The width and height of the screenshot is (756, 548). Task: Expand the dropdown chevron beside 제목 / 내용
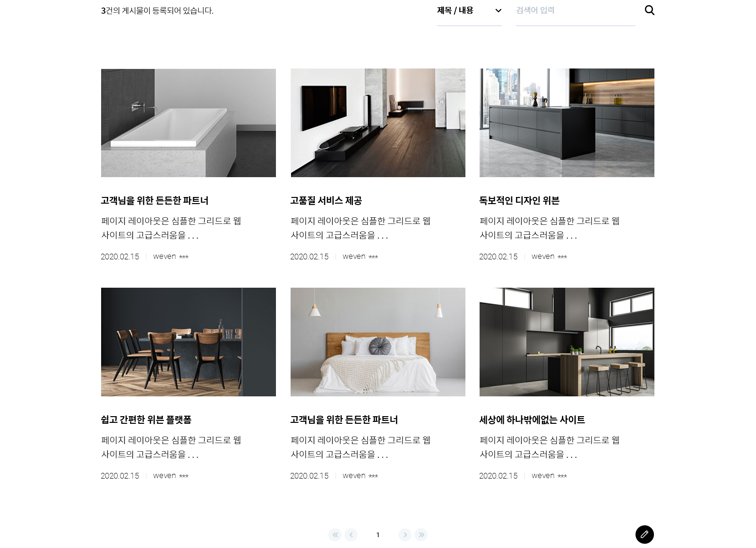click(x=498, y=10)
